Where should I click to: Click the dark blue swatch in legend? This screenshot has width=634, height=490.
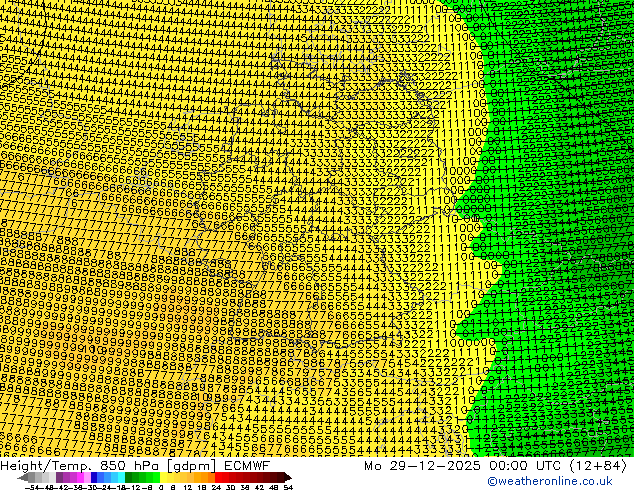click(x=94, y=478)
